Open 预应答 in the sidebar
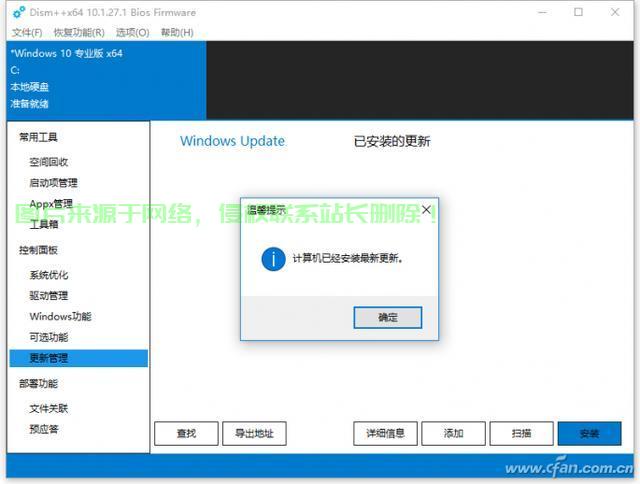Image resolution: width=640 pixels, height=484 pixels. pos(44,429)
